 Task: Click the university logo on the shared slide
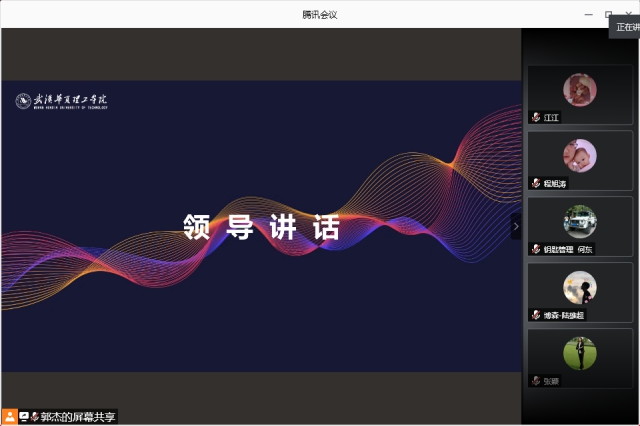(62, 101)
